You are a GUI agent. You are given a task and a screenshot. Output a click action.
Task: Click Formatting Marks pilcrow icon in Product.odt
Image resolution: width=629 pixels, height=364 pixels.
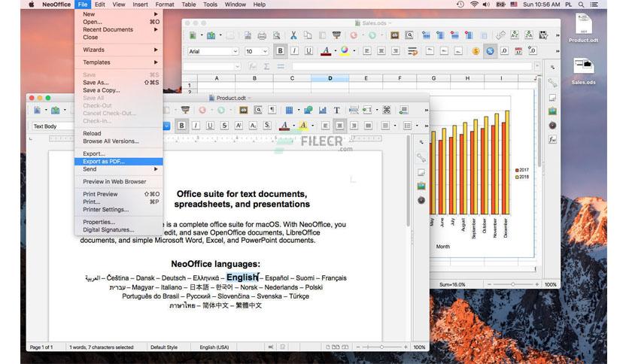coord(272,110)
